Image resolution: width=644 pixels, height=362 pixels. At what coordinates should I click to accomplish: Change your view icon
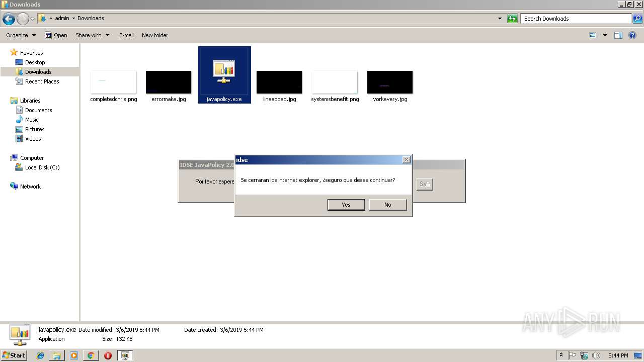(593, 35)
